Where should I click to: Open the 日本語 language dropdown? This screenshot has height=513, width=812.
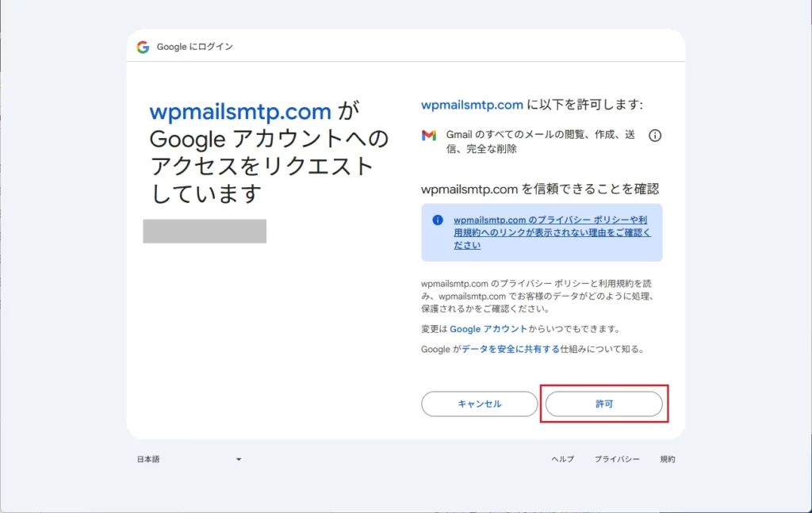pos(189,459)
